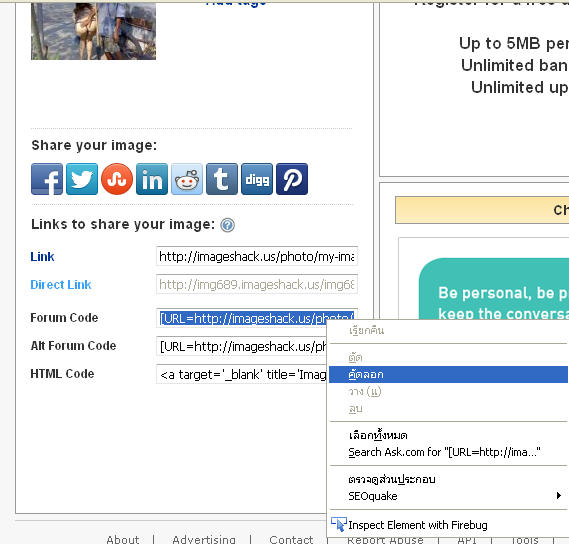Click the 'HTML Code' label
569x544 pixels.
coord(62,374)
